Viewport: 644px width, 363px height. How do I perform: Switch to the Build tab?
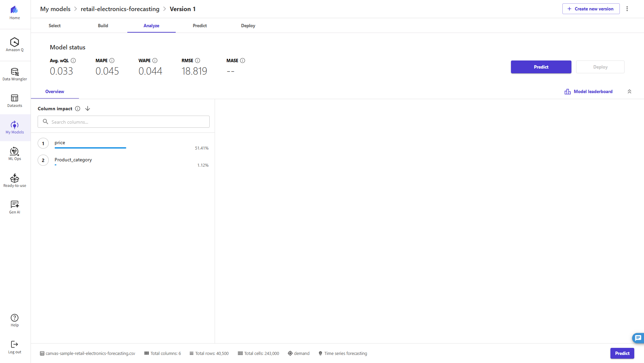103,26
